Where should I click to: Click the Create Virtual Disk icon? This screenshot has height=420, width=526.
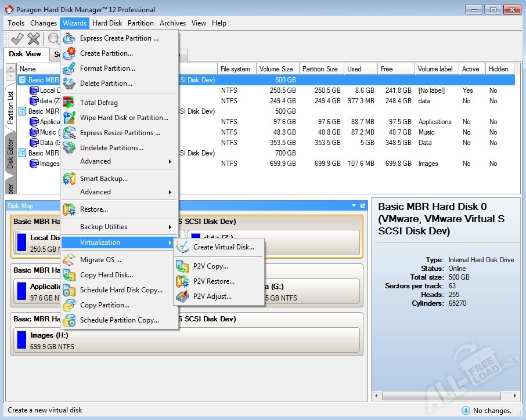(x=182, y=247)
